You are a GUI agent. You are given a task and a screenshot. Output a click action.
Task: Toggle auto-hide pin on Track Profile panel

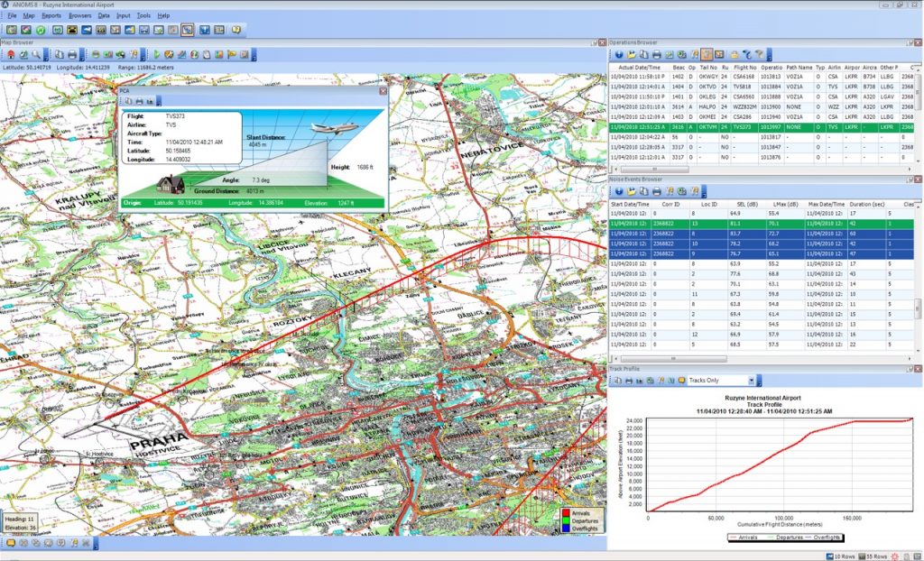(910, 369)
